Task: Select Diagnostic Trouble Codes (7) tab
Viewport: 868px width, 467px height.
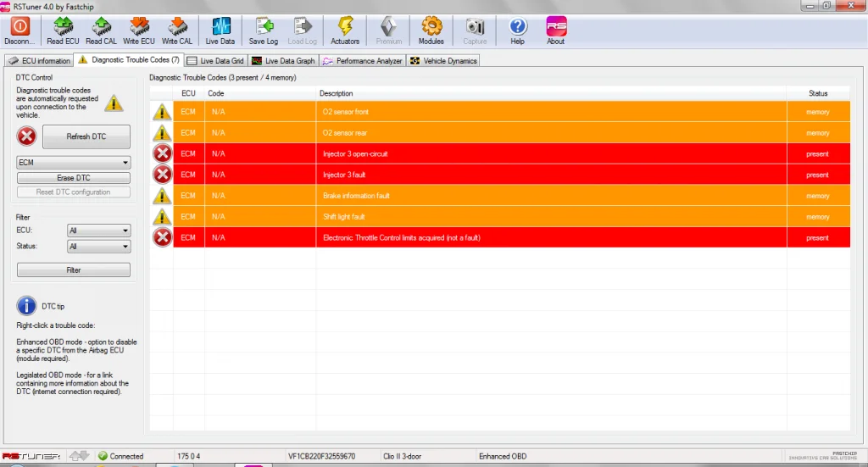Action: 129,60
